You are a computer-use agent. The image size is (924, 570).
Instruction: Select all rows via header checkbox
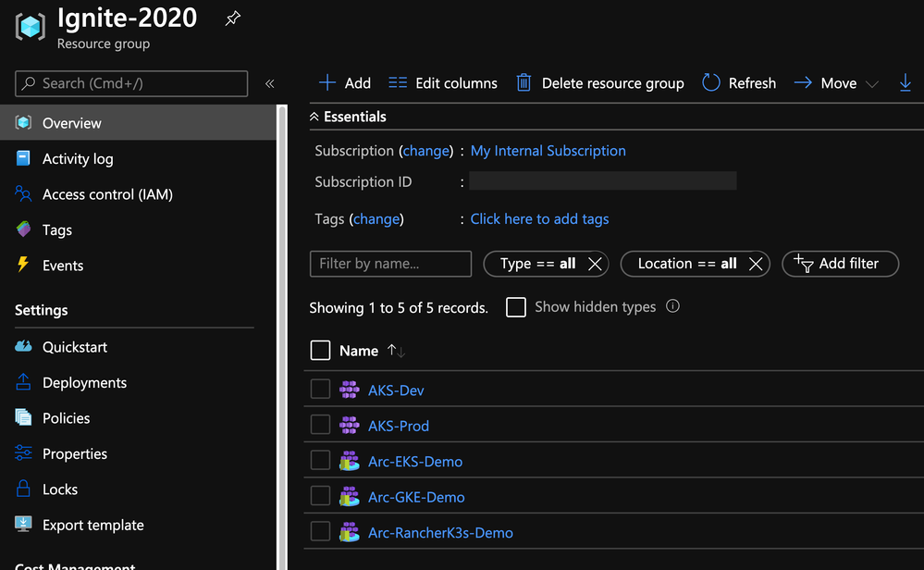pos(320,350)
